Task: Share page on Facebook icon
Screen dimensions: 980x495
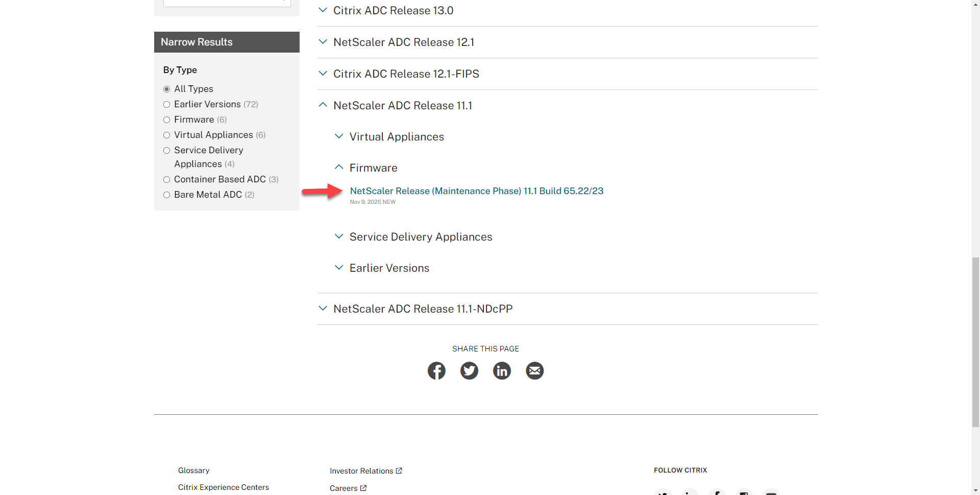Action: click(436, 370)
